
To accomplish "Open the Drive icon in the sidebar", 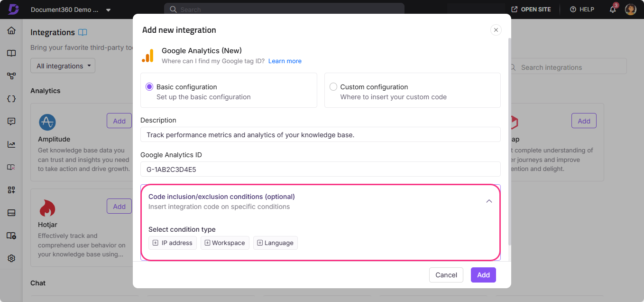I will coord(11,213).
